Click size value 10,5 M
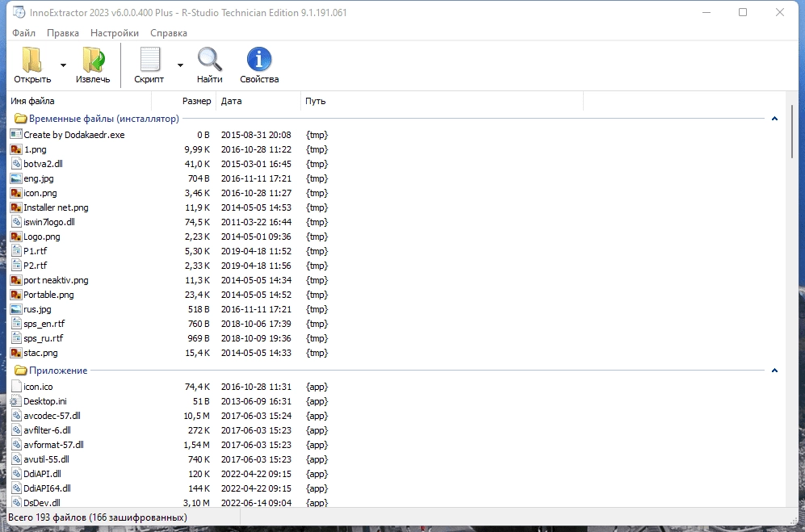805x532 pixels. click(197, 416)
